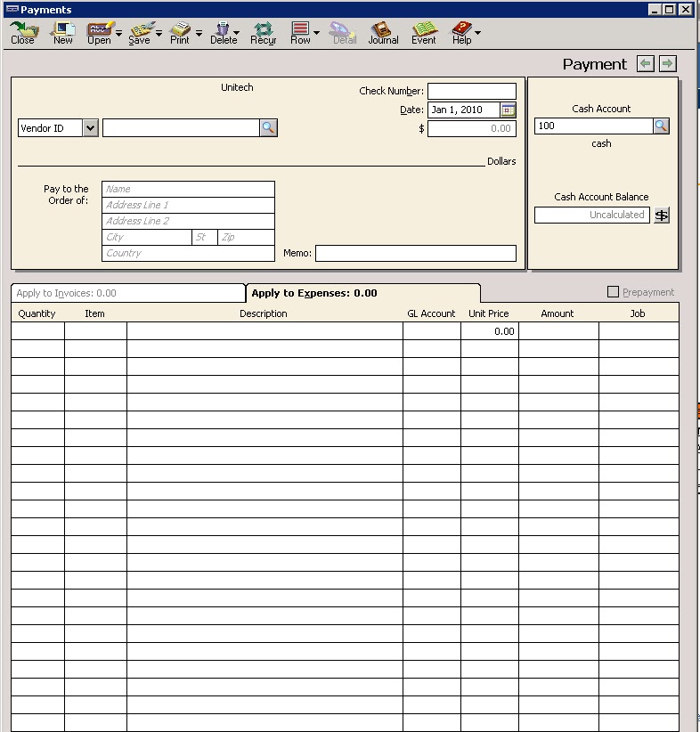Click first row GL Account cell
Screen dimensions: 700x732
click(x=432, y=331)
